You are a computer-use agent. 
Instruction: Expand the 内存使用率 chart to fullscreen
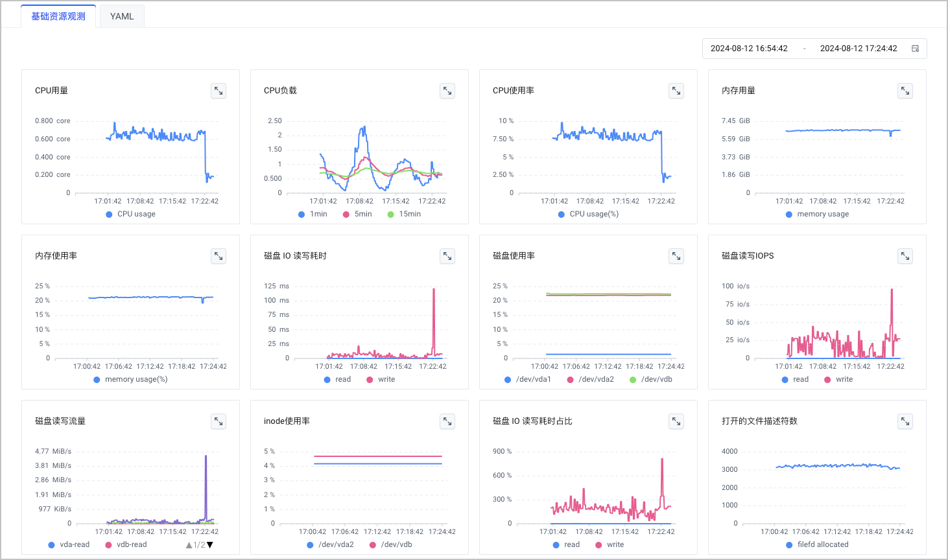(x=219, y=257)
